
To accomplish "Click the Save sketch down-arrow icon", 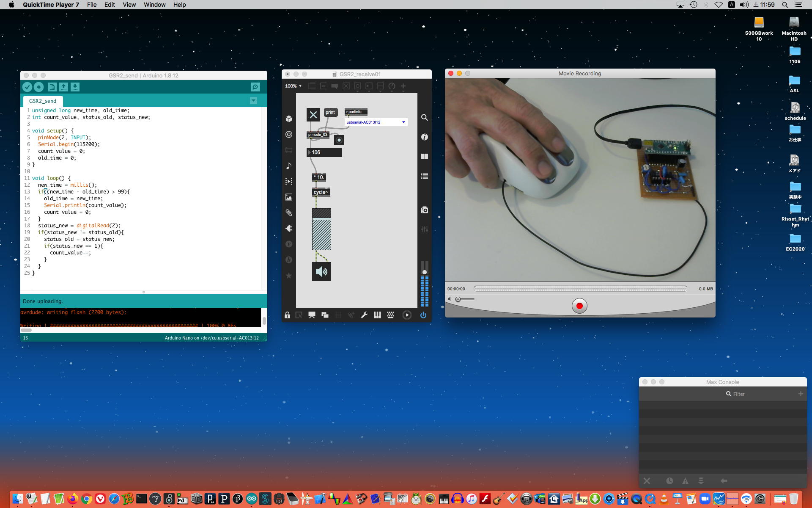I will [75, 87].
